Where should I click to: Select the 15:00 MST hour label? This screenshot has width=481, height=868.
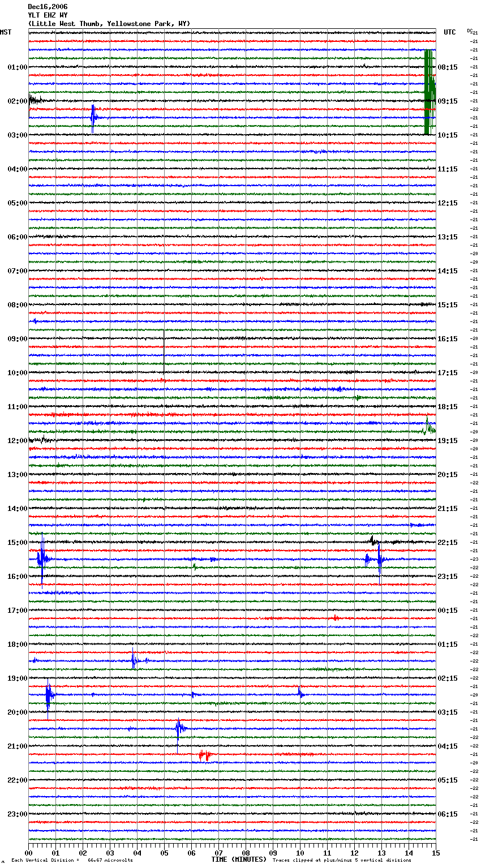(x=18, y=543)
